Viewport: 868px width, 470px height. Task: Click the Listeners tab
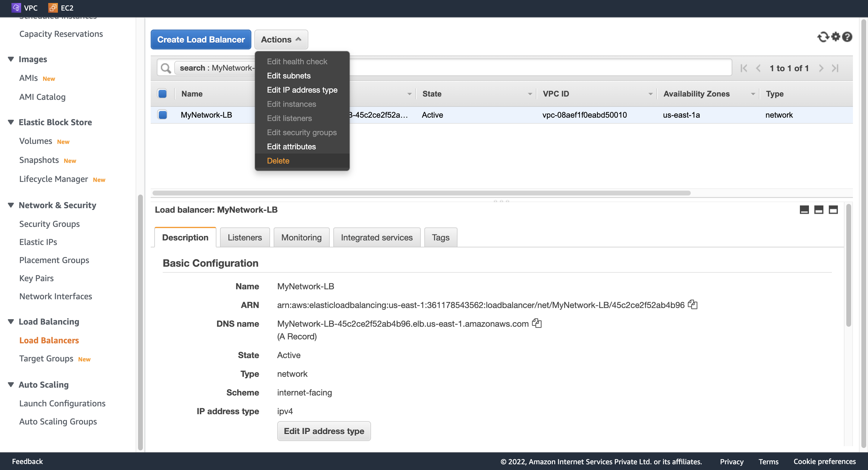[245, 237]
